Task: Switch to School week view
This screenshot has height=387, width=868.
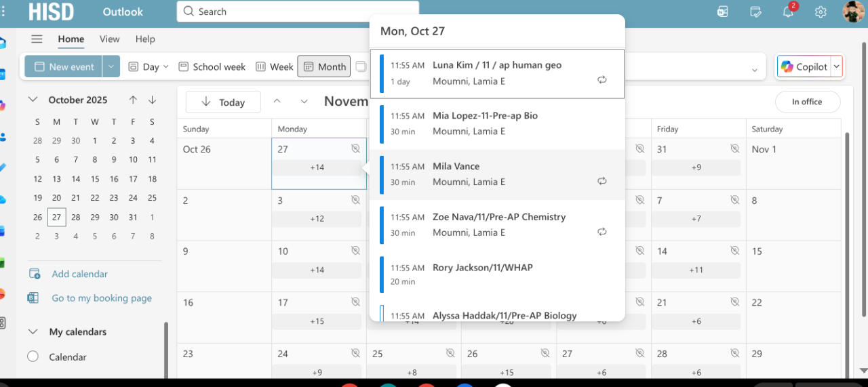Action: pos(212,66)
